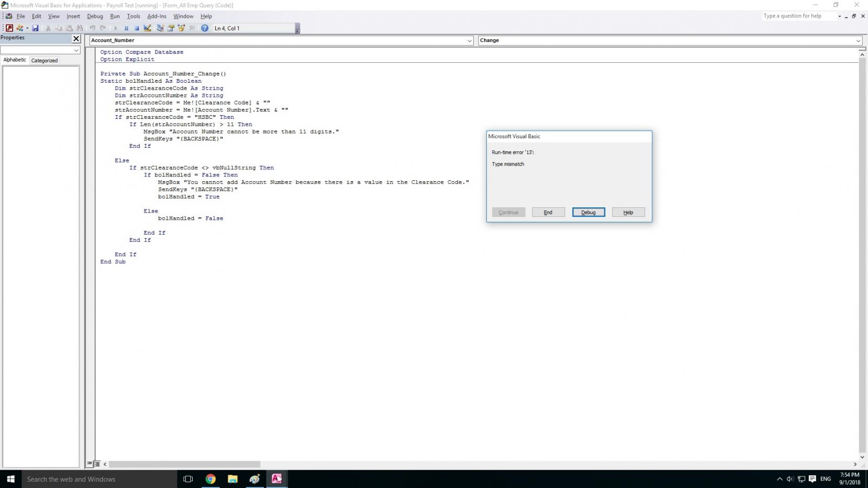The image size is (868, 488).
Task: Close the Properties panel with the X
Action: pyautogui.click(x=76, y=39)
